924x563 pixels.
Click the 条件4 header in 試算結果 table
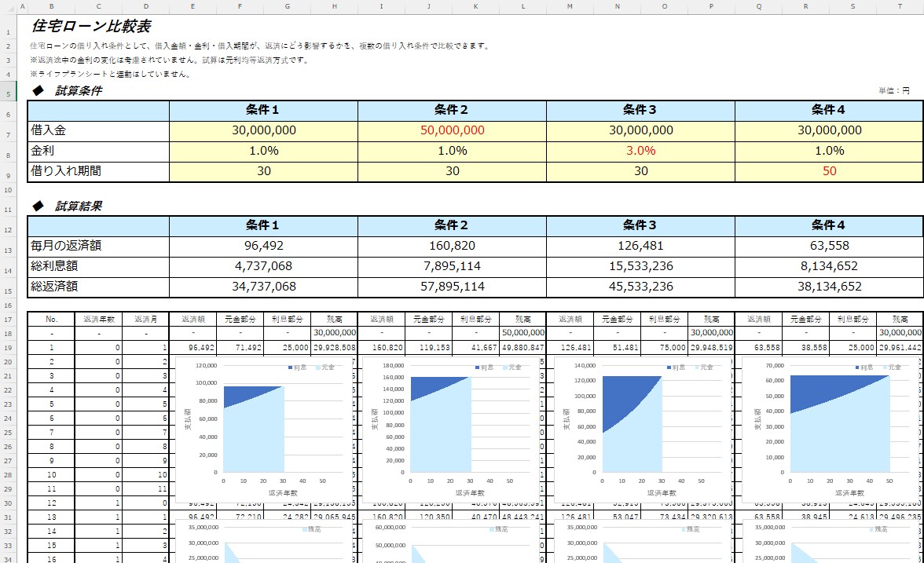pyautogui.click(x=829, y=225)
